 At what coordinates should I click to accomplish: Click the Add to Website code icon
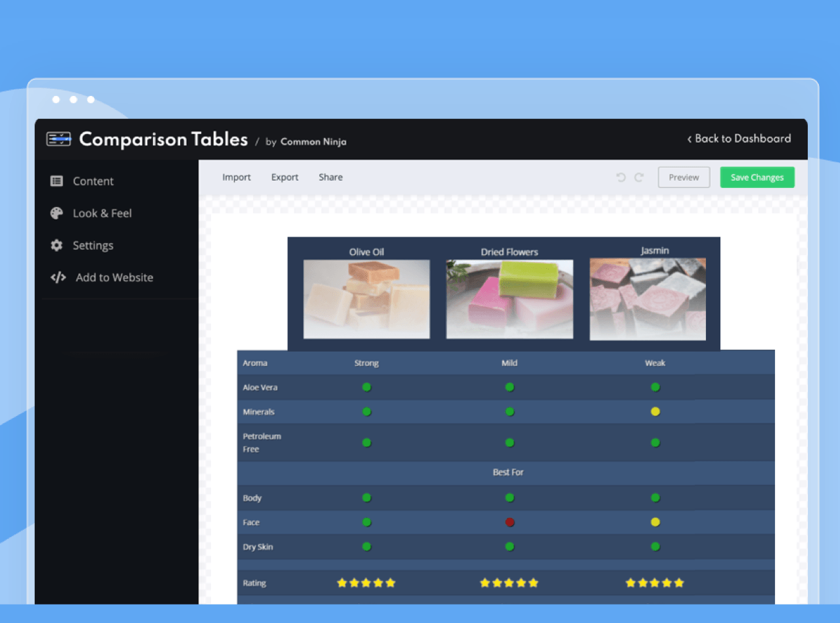[58, 277]
